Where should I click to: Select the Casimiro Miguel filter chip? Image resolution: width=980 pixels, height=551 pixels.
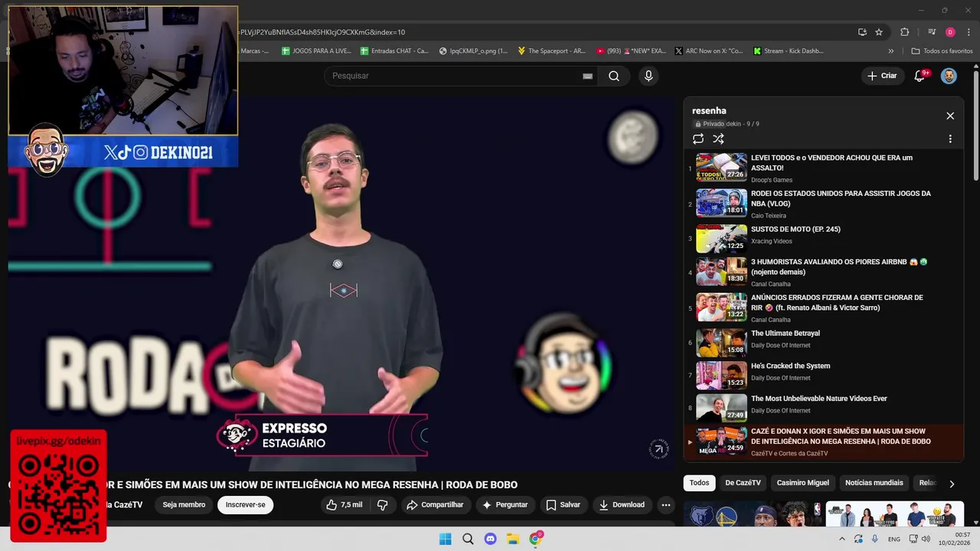[802, 483]
